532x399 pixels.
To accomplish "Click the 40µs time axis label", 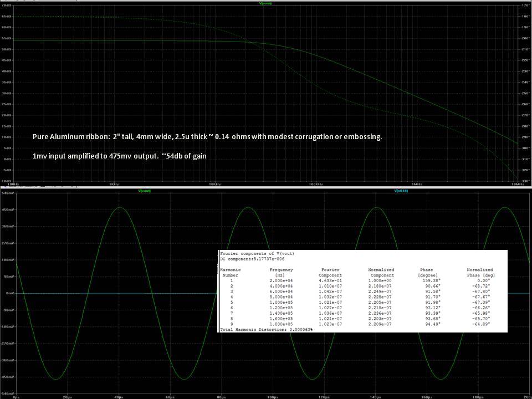I will coord(119,397).
